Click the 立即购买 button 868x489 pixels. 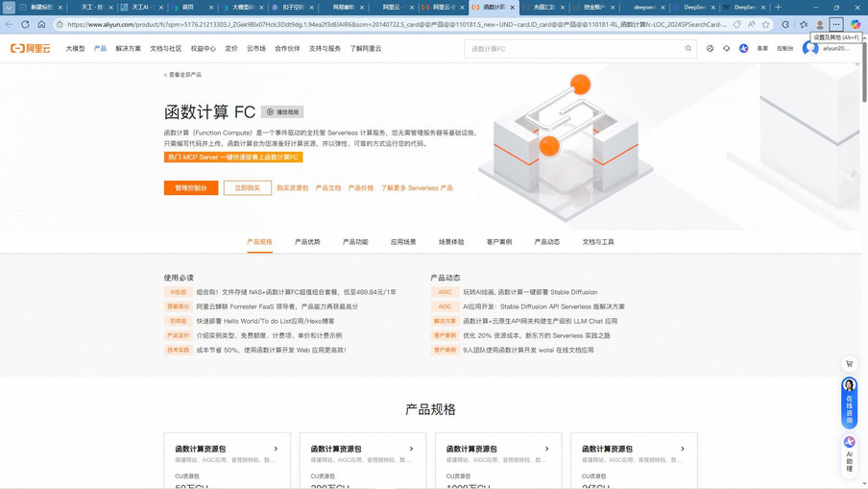[248, 187]
